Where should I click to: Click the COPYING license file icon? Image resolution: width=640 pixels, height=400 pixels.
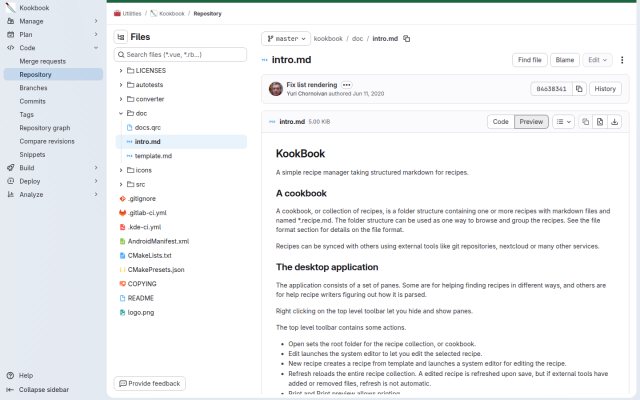(122, 284)
